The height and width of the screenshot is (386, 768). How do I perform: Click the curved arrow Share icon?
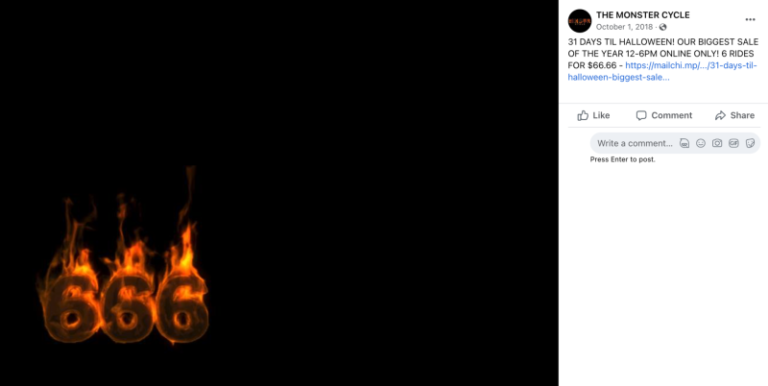point(720,115)
